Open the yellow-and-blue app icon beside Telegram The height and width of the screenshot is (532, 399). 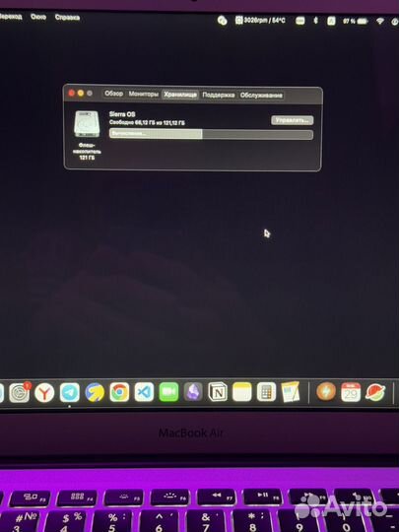95,392
